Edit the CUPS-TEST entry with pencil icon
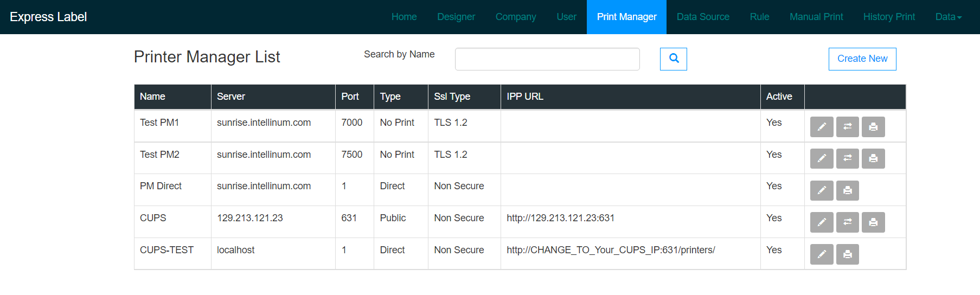980x295 pixels. pyautogui.click(x=822, y=254)
